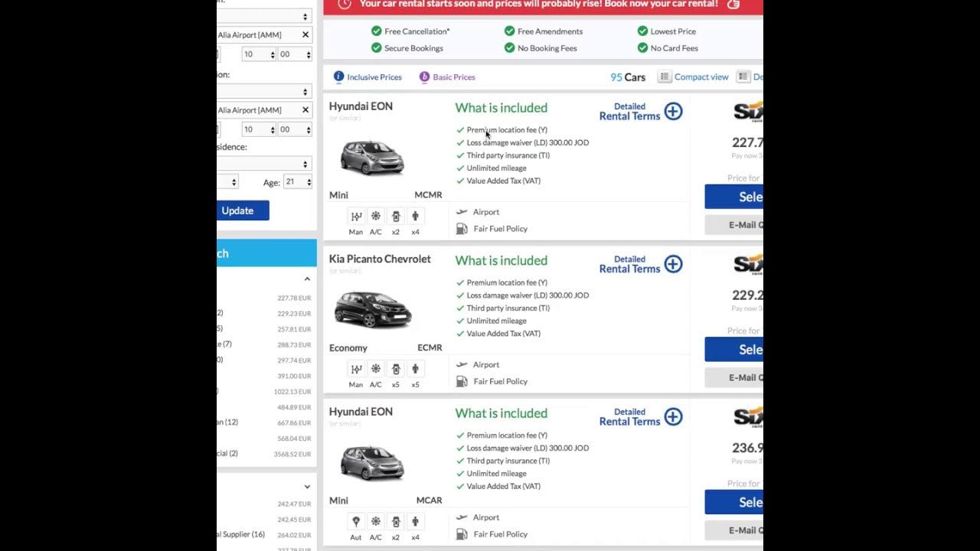Select the first Hyundai EON at 227 EUR
980x551 pixels.
(734, 197)
